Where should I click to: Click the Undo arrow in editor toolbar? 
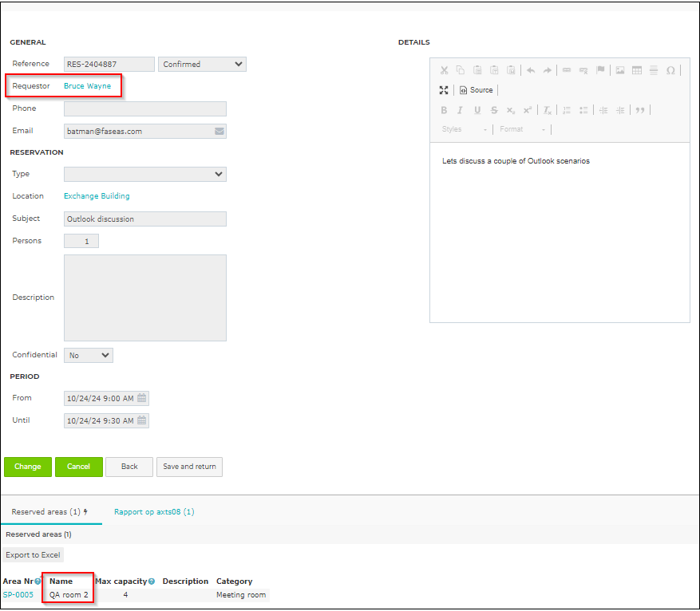[530, 70]
